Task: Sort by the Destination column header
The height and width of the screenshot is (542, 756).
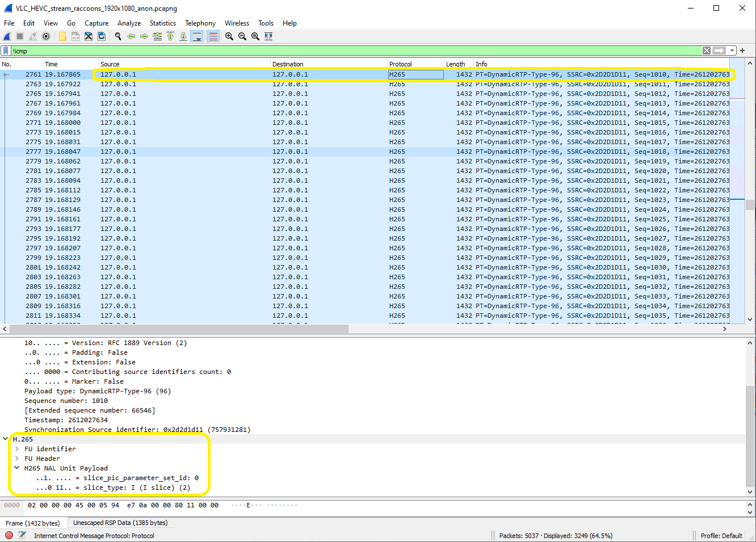Action: (329, 64)
